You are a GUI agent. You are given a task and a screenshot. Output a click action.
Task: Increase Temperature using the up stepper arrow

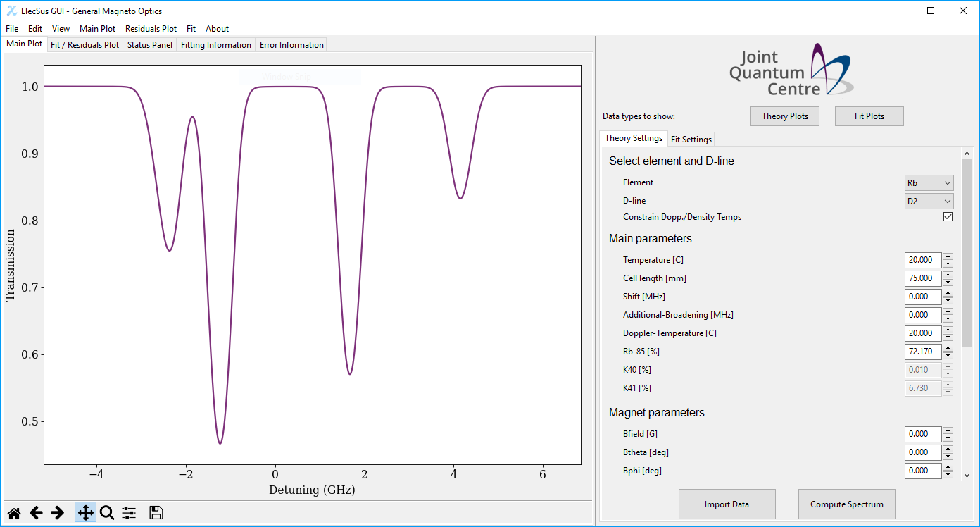click(x=948, y=256)
